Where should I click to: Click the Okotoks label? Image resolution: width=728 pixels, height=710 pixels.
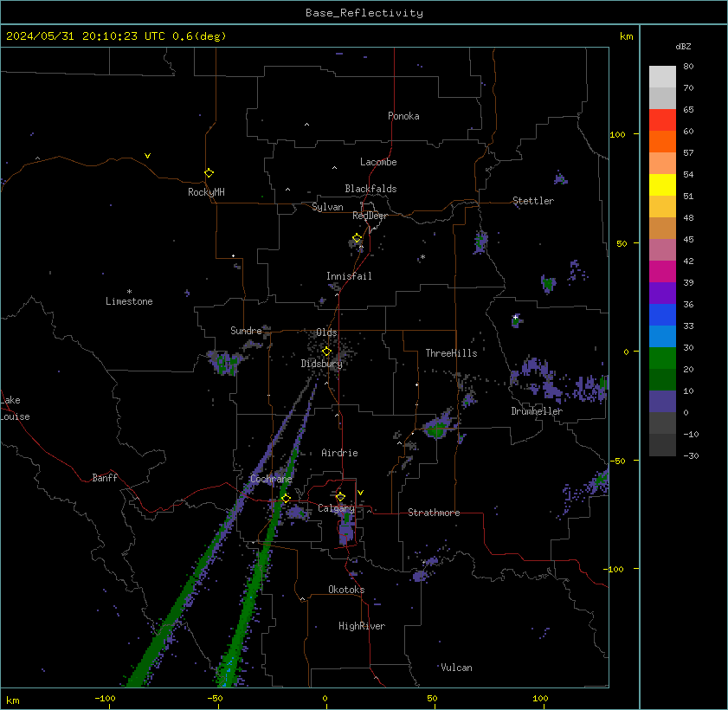(346, 590)
